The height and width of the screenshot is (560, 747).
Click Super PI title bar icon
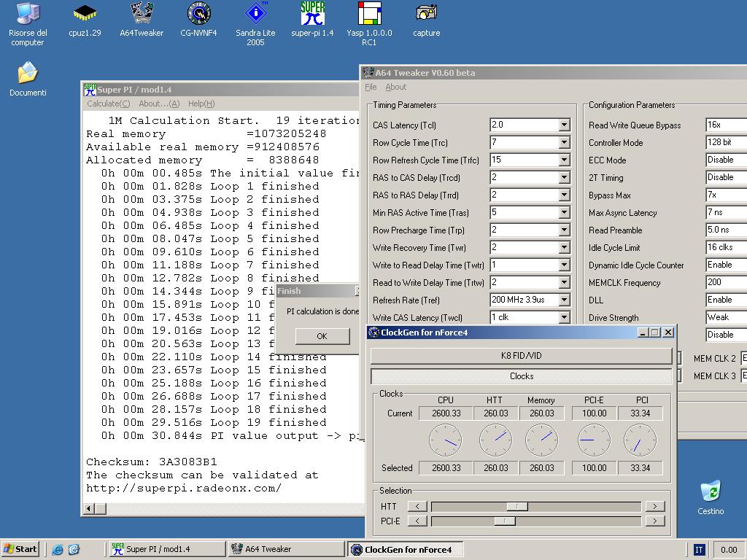point(90,90)
